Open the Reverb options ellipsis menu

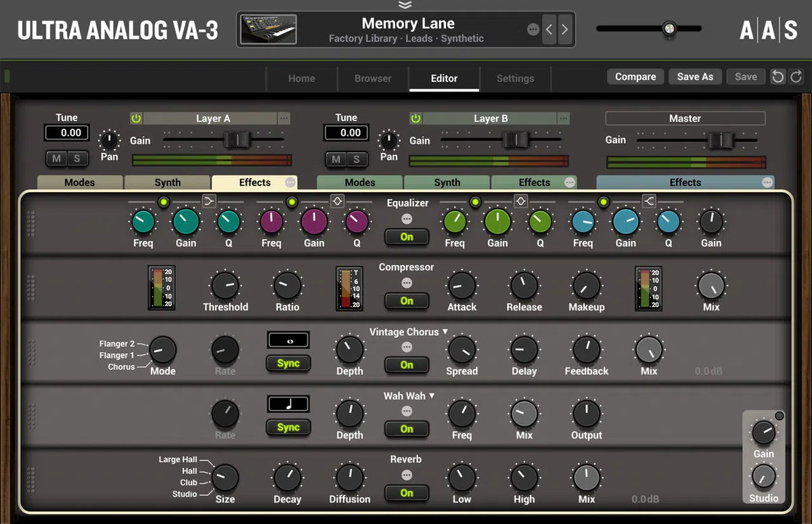[406, 476]
